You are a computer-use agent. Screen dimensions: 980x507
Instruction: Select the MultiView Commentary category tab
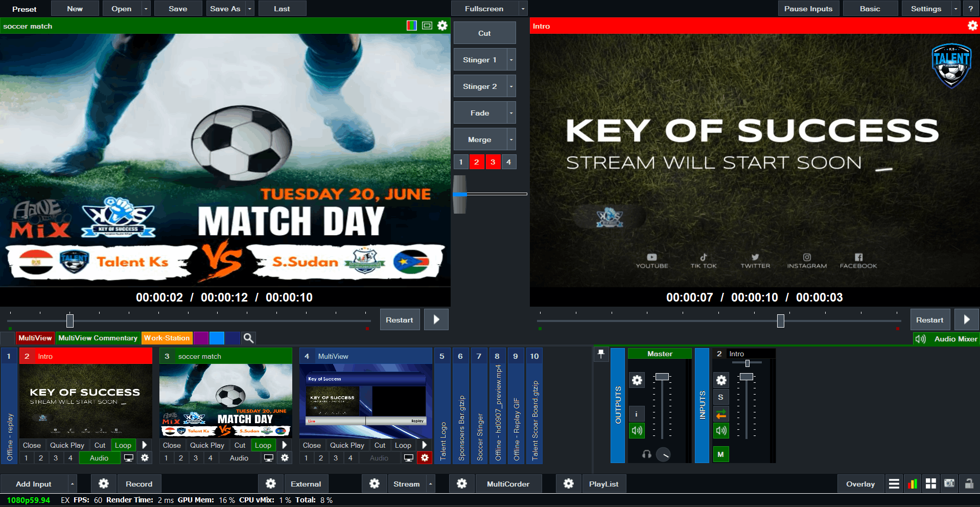pyautogui.click(x=98, y=338)
